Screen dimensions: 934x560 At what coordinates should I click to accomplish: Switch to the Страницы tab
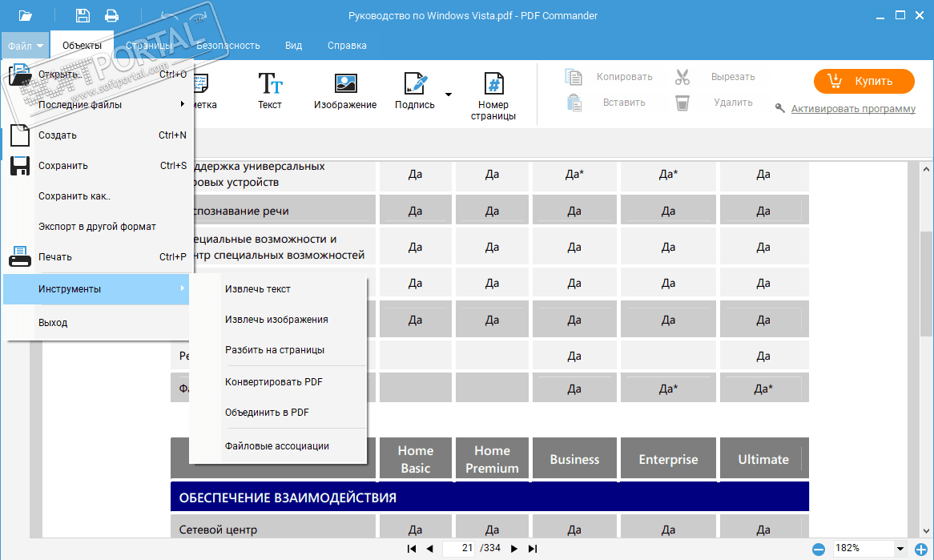(x=149, y=46)
